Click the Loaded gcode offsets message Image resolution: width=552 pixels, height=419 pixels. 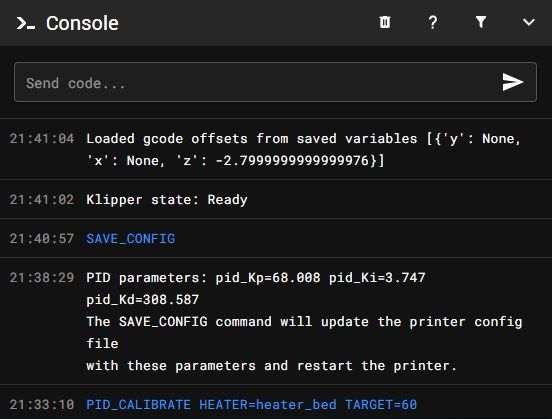[303, 150]
